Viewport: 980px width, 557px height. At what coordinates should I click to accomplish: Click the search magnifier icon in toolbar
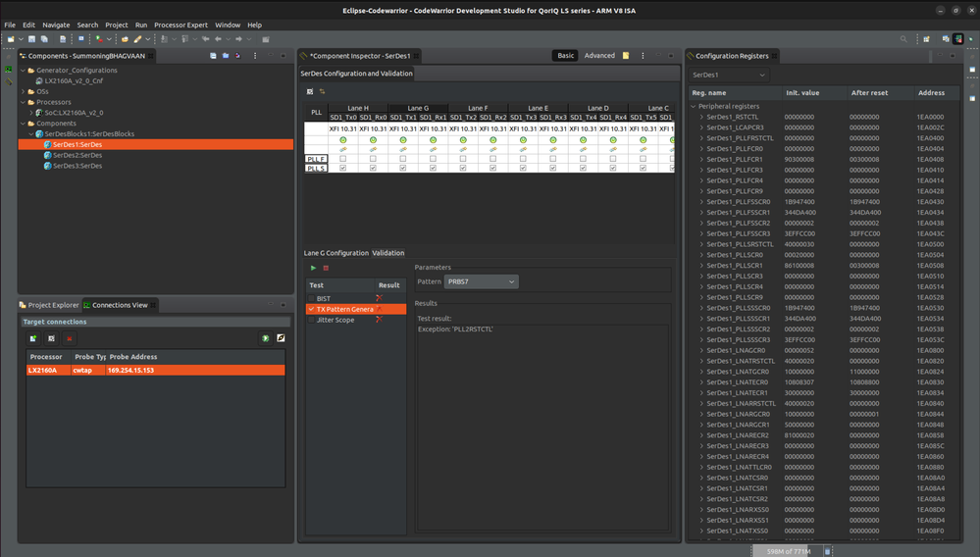[903, 39]
